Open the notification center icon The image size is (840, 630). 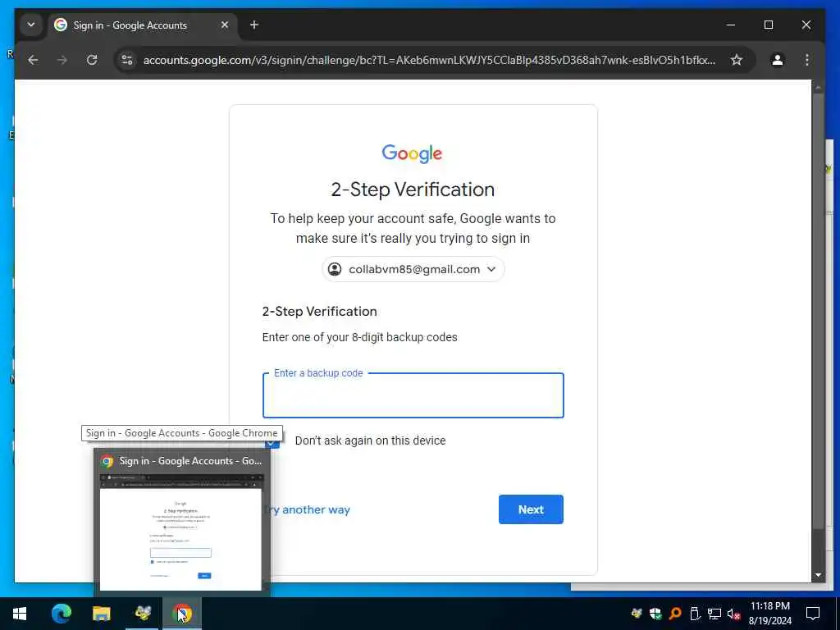tap(813, 614)
